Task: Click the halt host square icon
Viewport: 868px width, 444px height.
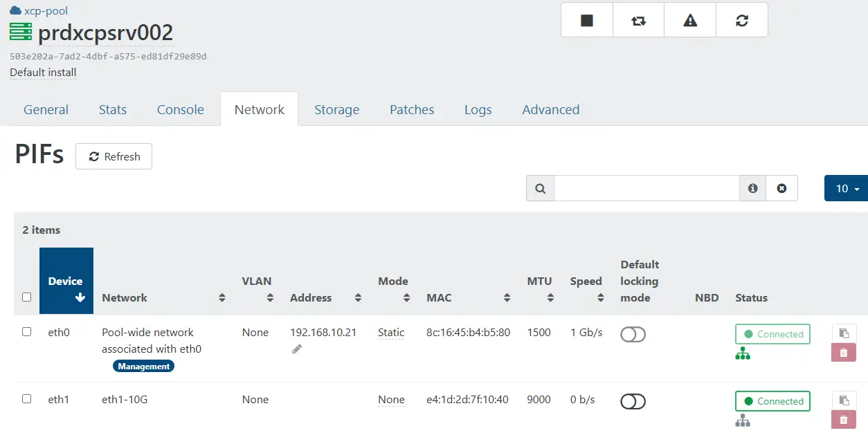Action: (586, 19)
